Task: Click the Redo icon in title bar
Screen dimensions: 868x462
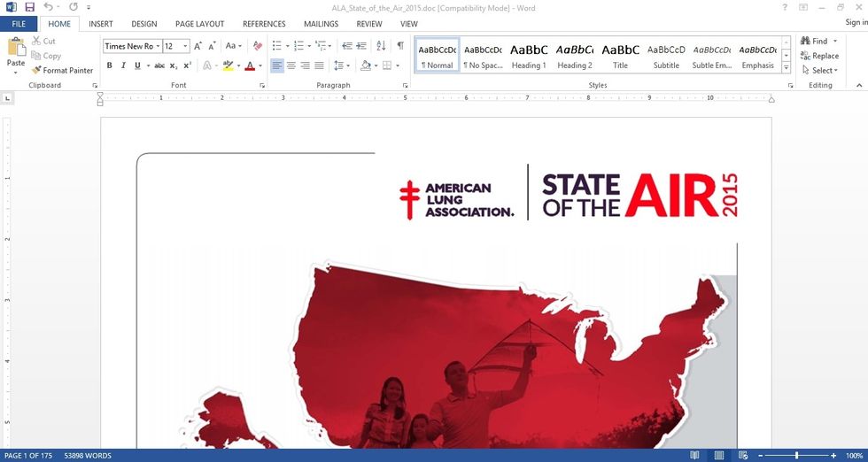Action: click(74, 7)
